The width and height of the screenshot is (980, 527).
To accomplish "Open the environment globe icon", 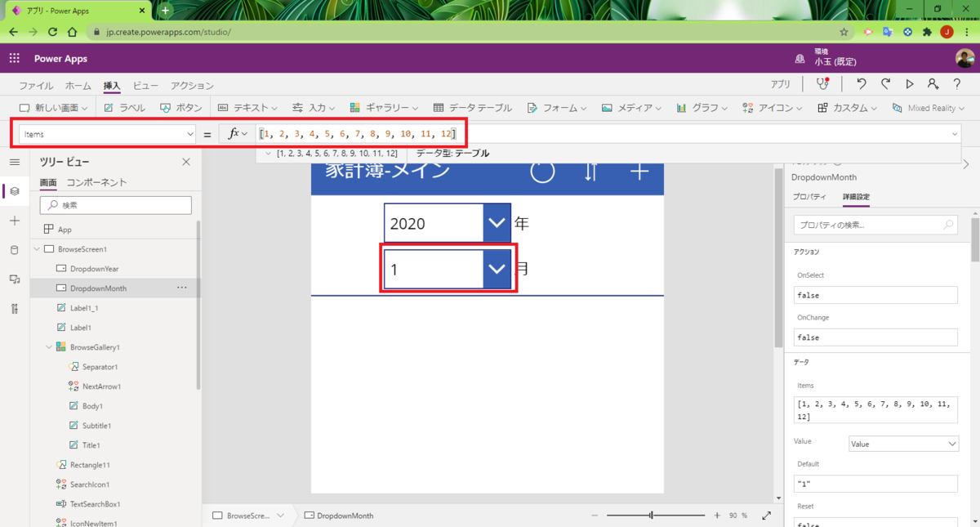I will pyautogui.click(x=800, y=59).
